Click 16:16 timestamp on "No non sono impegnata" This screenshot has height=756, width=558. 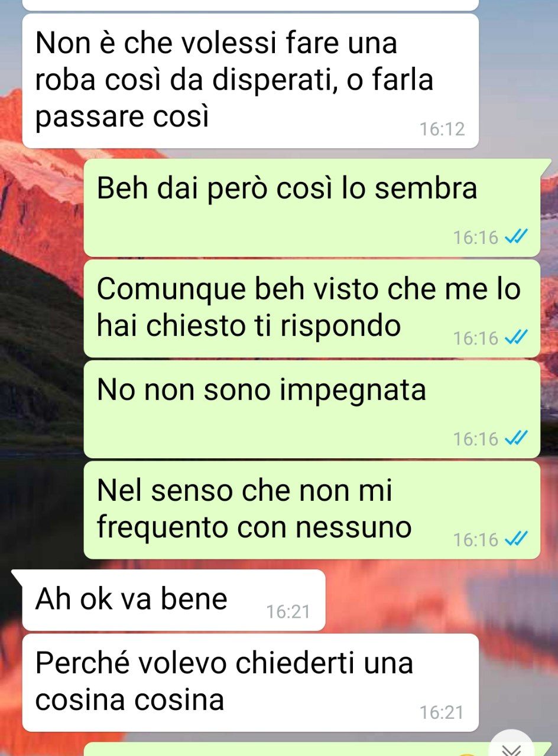click(476, 439)
